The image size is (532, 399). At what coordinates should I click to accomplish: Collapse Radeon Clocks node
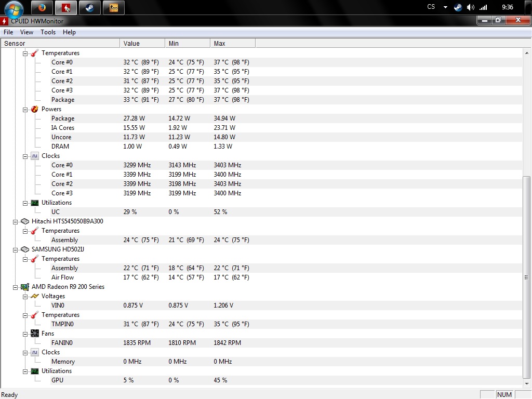point(25,353)
